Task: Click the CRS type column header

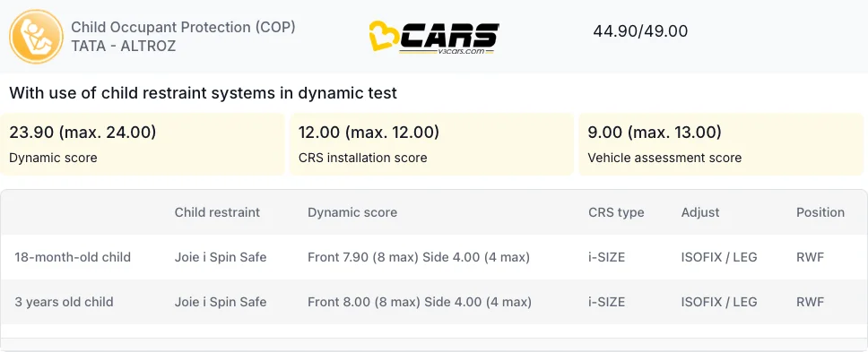Action: (616, 213)
